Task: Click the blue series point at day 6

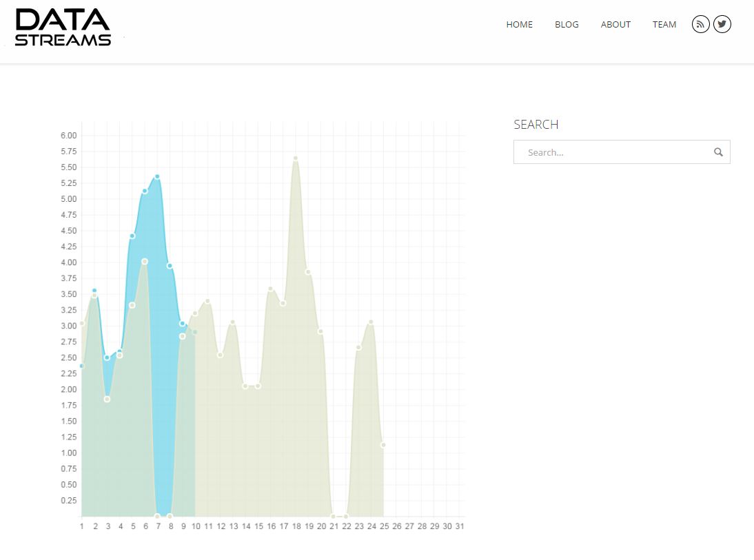Action: pos(145,191)
